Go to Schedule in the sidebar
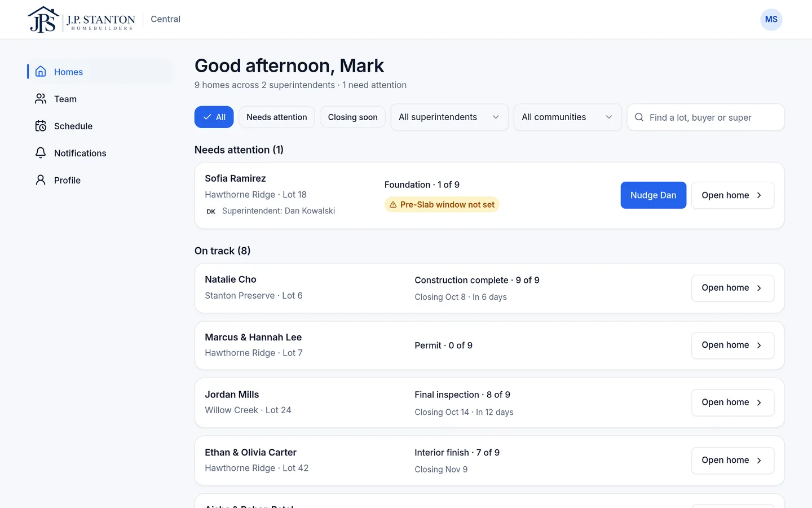Image resolution: width=812 pixels, height=508 pixels. [100, 126]
